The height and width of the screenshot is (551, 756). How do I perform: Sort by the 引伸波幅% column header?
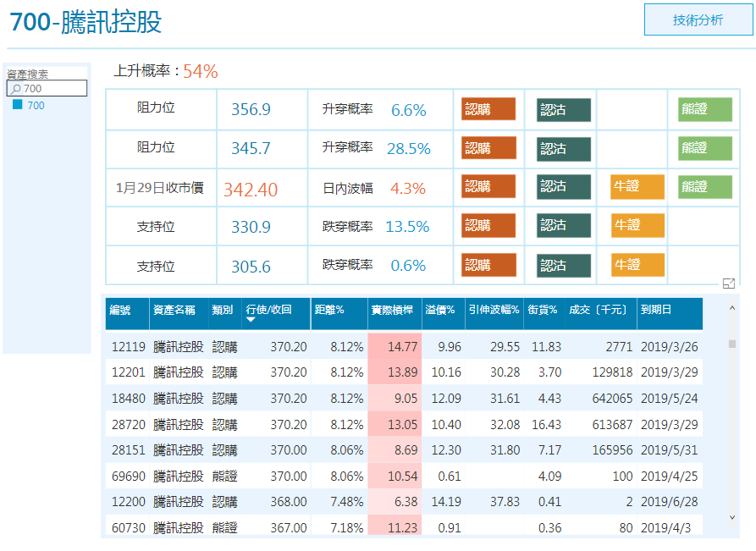coord(494,314)
